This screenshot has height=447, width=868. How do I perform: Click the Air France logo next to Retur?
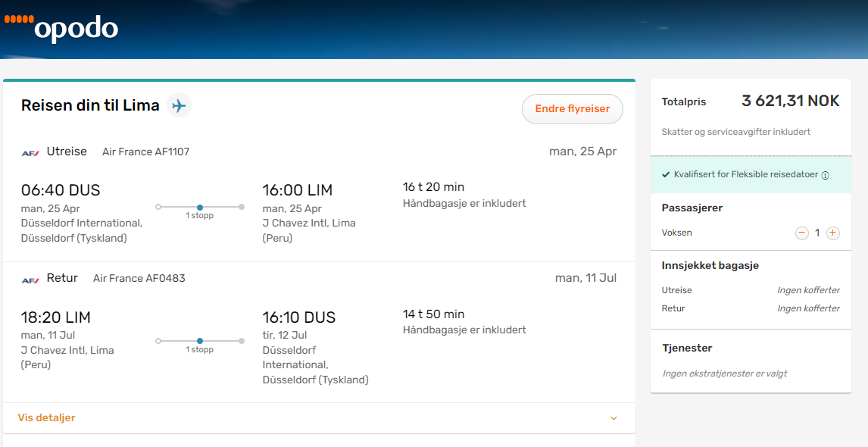click(x=30, y=280)
